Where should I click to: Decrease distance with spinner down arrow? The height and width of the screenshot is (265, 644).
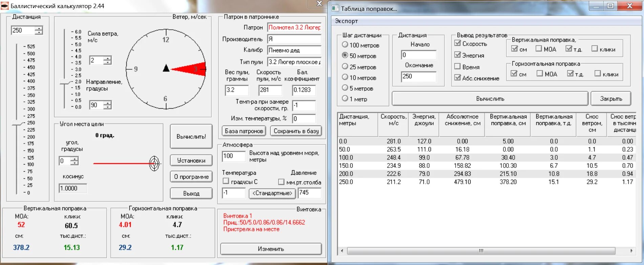click(39, 32)
